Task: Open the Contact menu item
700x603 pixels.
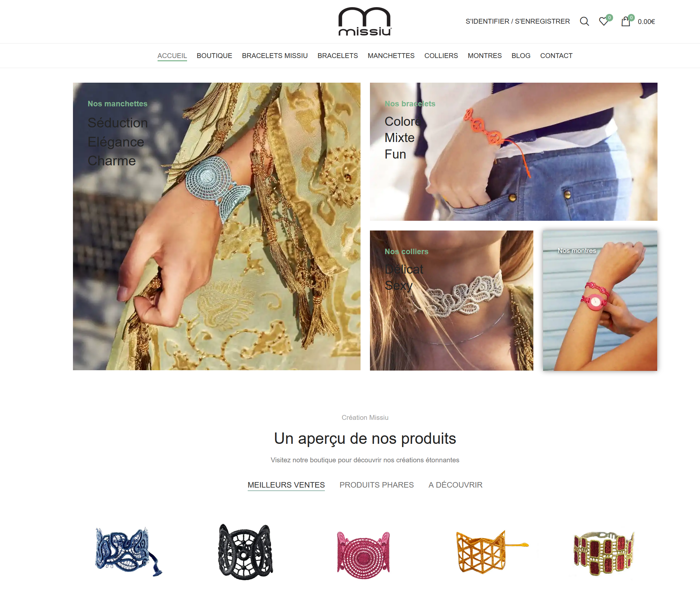Action: [x=556, y=56]
